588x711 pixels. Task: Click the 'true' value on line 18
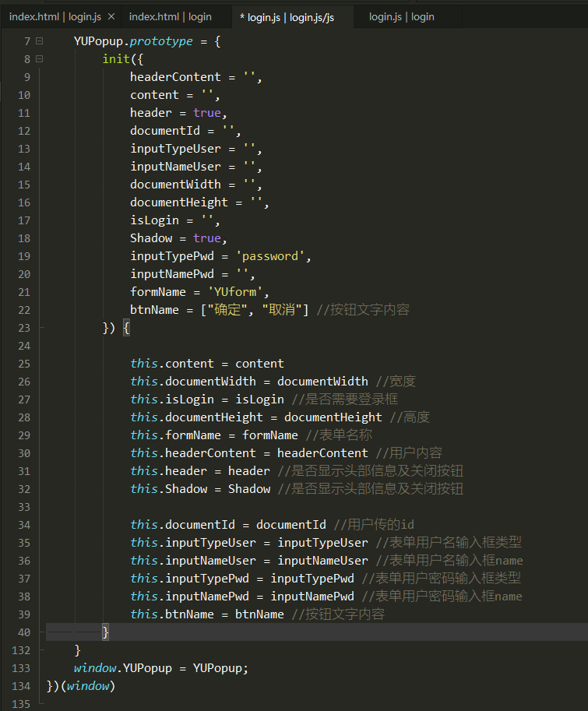[207, 238]
